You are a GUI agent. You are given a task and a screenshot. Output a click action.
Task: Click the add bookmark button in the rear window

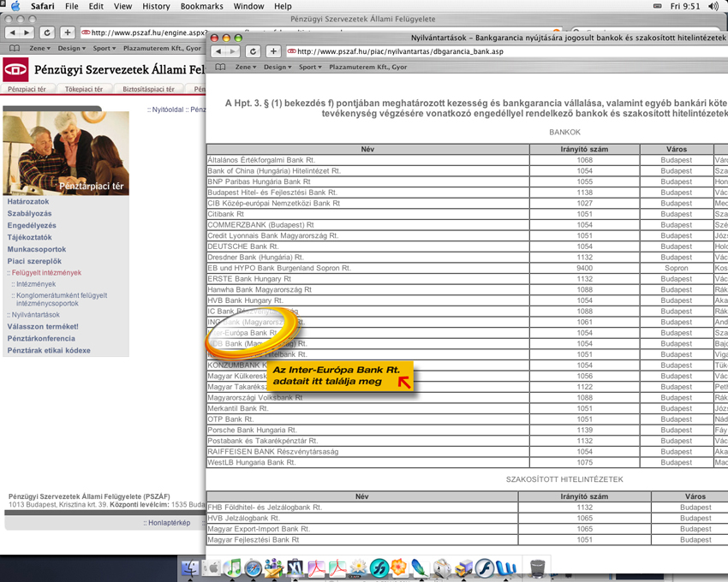coord(68,33)
